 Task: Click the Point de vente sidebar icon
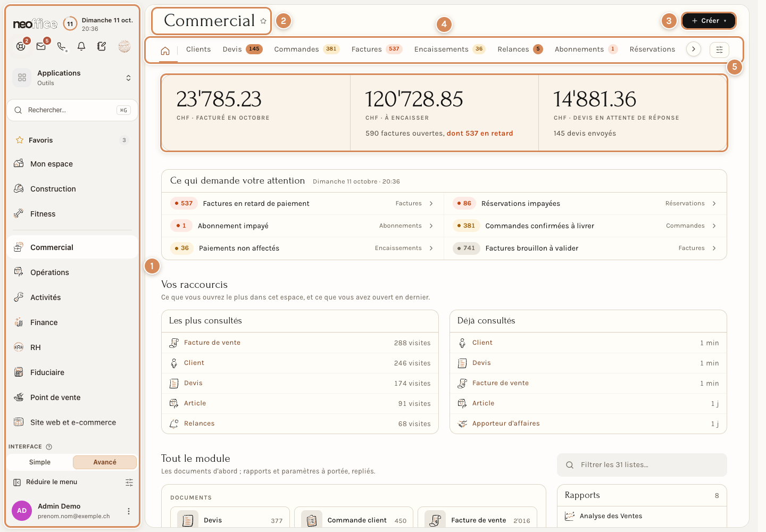(19, 397)
